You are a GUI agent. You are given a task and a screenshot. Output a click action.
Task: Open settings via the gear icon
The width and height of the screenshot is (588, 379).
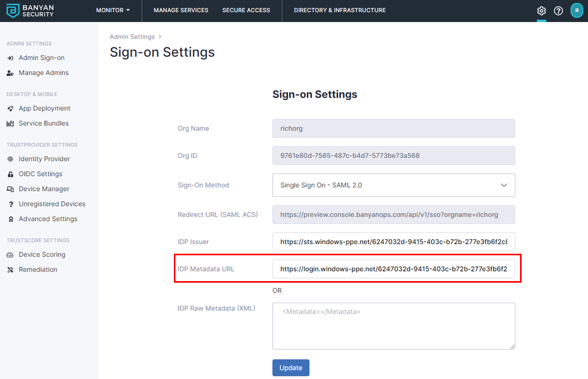(541, 11)
